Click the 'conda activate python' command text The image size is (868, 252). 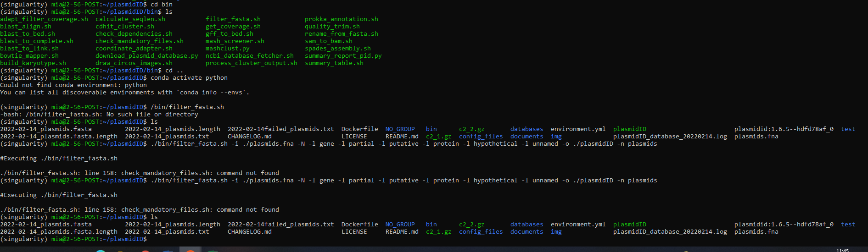click(x=189, y=78)
